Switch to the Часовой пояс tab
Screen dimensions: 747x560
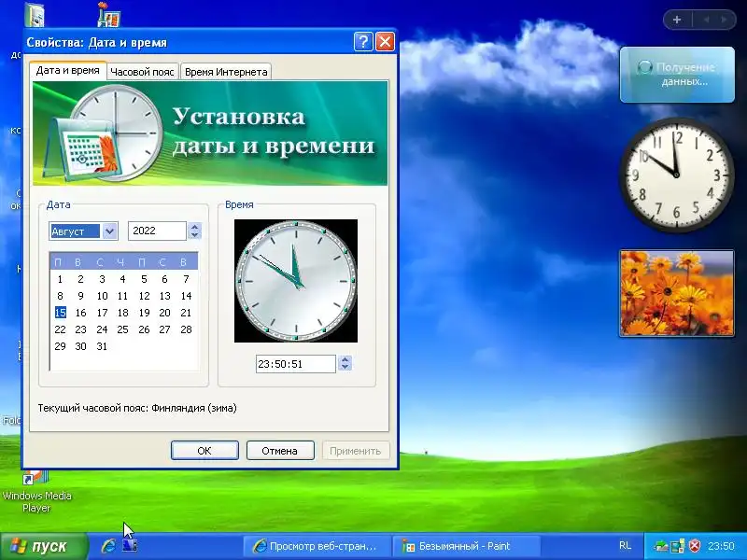(142, 72)
